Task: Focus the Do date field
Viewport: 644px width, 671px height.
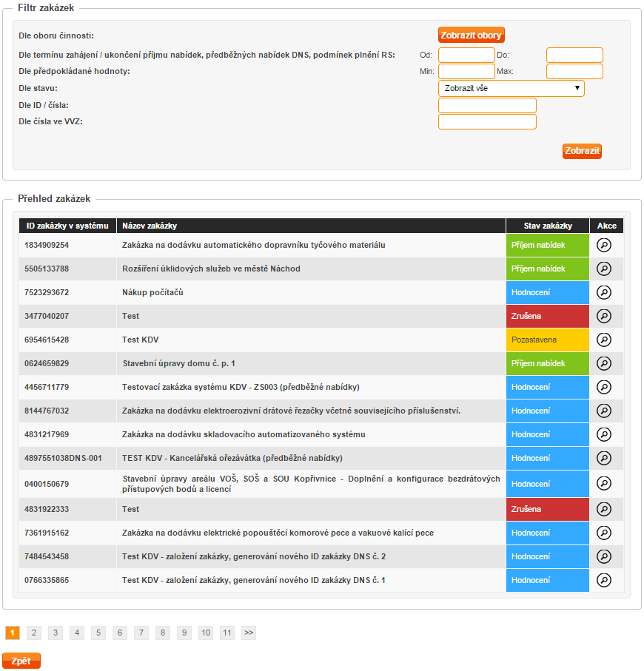Action: [x=574, y=55]
